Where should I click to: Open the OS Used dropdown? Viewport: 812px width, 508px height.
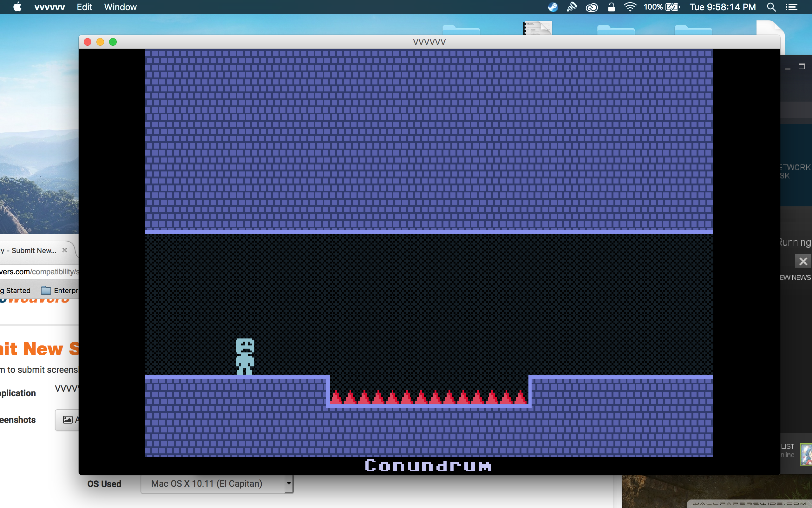[217, 484]
